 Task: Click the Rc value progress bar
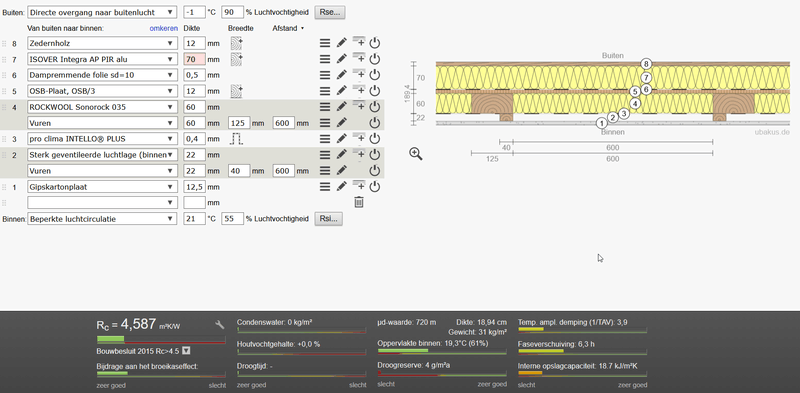161,339
